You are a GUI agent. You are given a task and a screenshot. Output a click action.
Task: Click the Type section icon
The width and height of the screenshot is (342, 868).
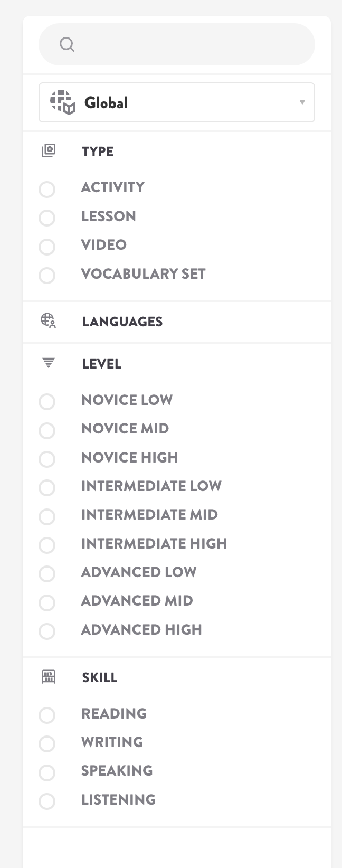tap(49, 151)
